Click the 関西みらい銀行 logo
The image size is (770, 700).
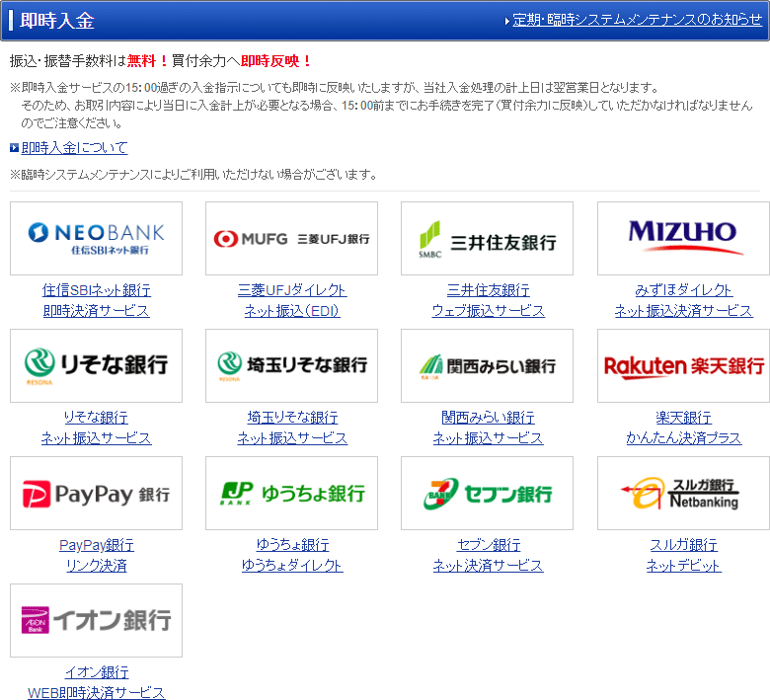click(x=487, y=366)
